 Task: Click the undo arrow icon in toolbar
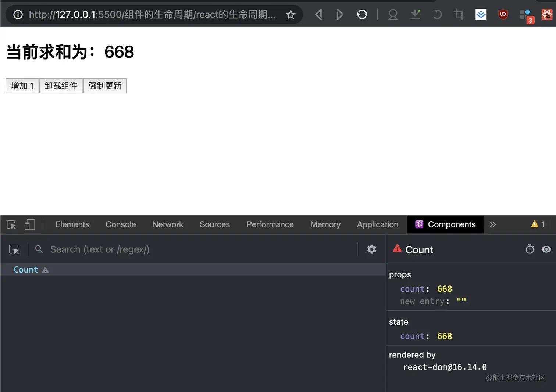coord(437,14)
